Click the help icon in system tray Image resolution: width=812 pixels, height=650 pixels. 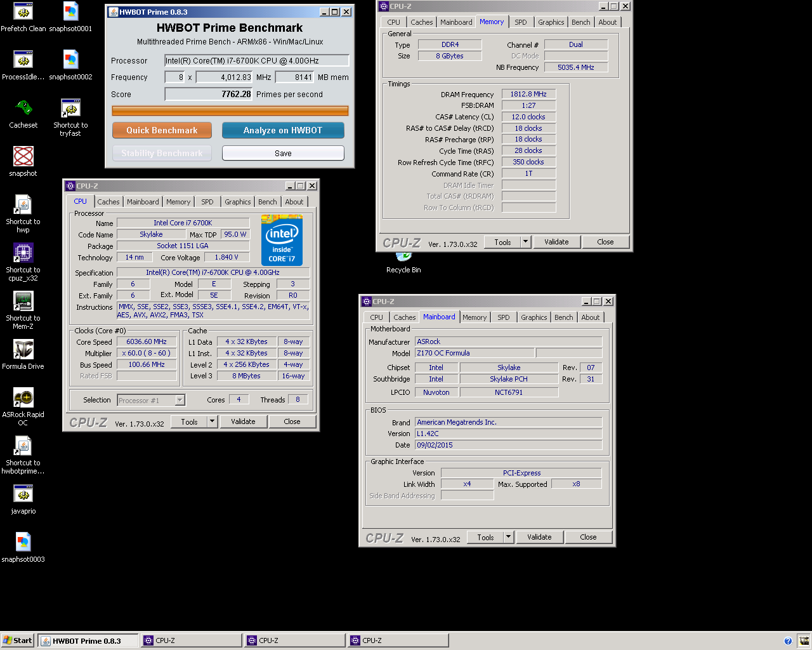[788, 641]
